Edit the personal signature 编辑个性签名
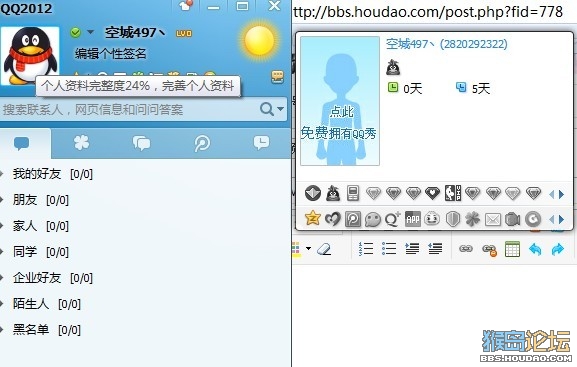577x367 pixels. (x=110, y=54)
